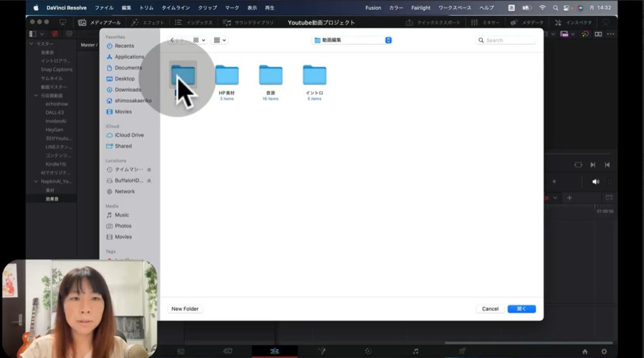Select the イントロ folder icon
The width and height of the screenshot is (644, 358).
pyautogui.click(x=314, y=76)
